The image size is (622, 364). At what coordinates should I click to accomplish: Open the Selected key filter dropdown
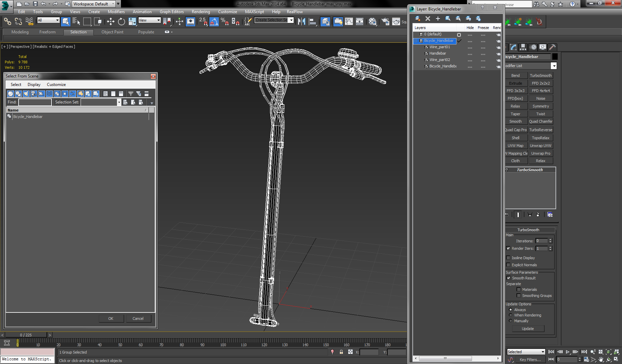click(x=526, y=352)
